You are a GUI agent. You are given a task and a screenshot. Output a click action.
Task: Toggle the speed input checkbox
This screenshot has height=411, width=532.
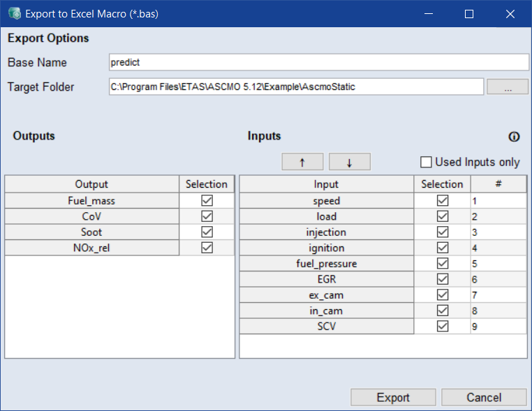442,201
